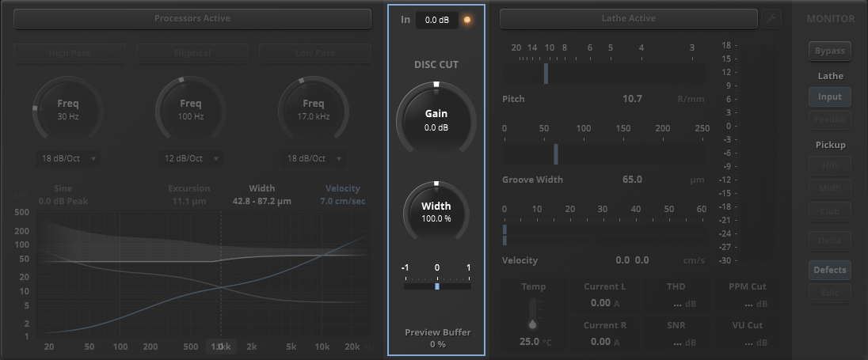
Task: Click the orange input indicator LED
Action: click(x=468, y=20)
